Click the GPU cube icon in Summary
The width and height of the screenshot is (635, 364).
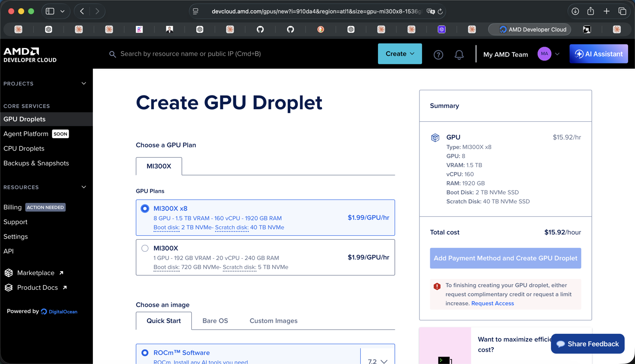point(435,138)
